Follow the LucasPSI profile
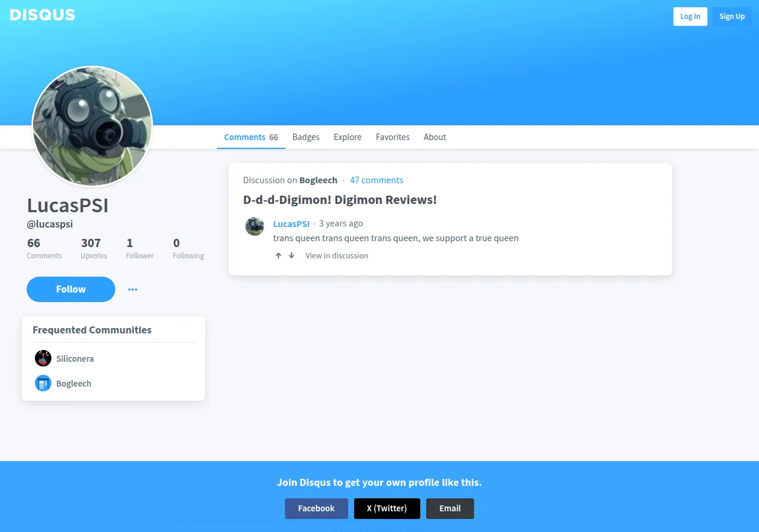The height and width of the screenshot is (532, 759). pyautogui.click(x=71, y=289)
